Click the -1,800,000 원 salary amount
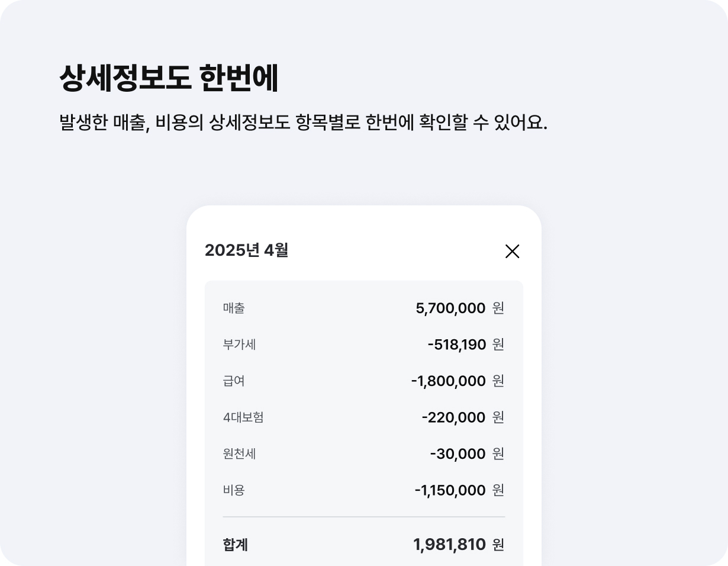Viewport: 728px width, 566px height. 458,381
